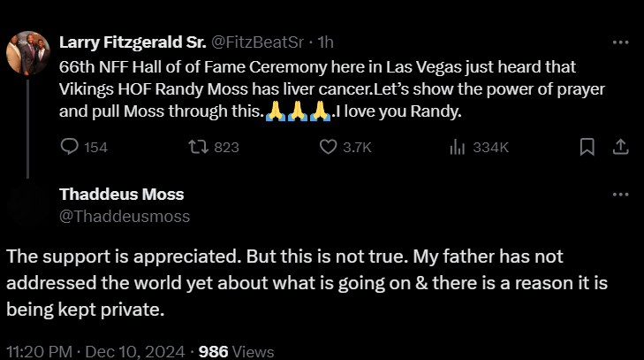Open the 986 Views count
The width and height of the screenshot is (644, 360).
(x=236, y=351)
